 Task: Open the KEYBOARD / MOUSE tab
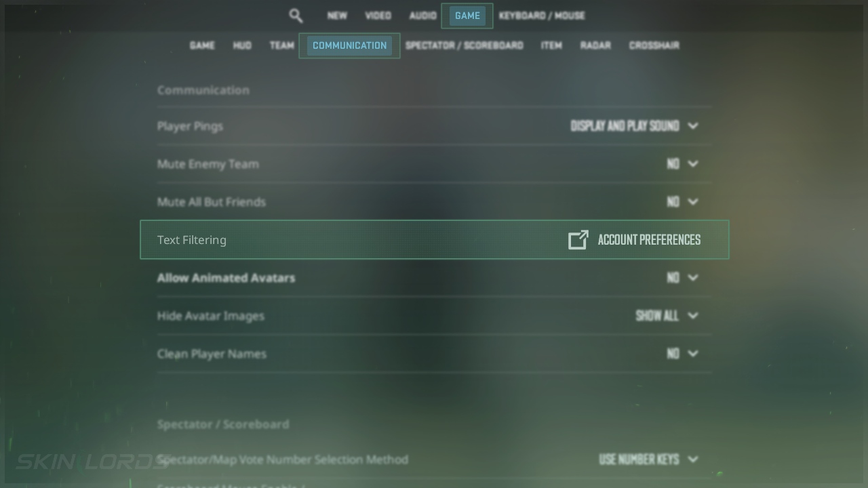click(542, 16)
